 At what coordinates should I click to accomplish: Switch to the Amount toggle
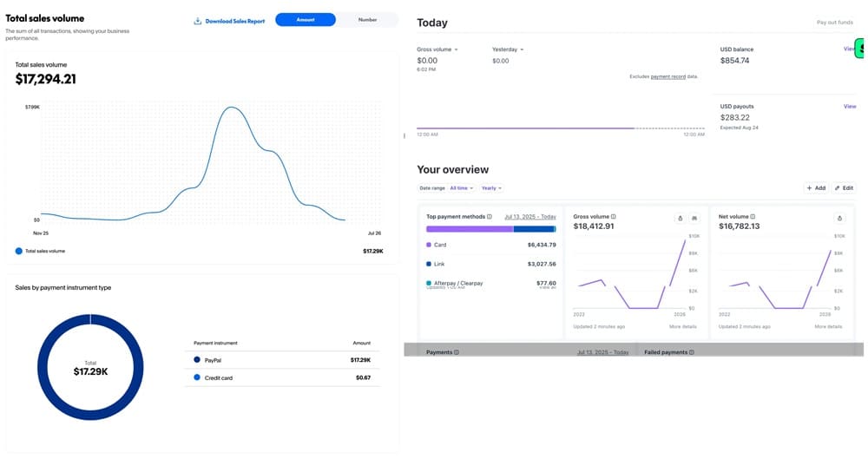point(305,20)
